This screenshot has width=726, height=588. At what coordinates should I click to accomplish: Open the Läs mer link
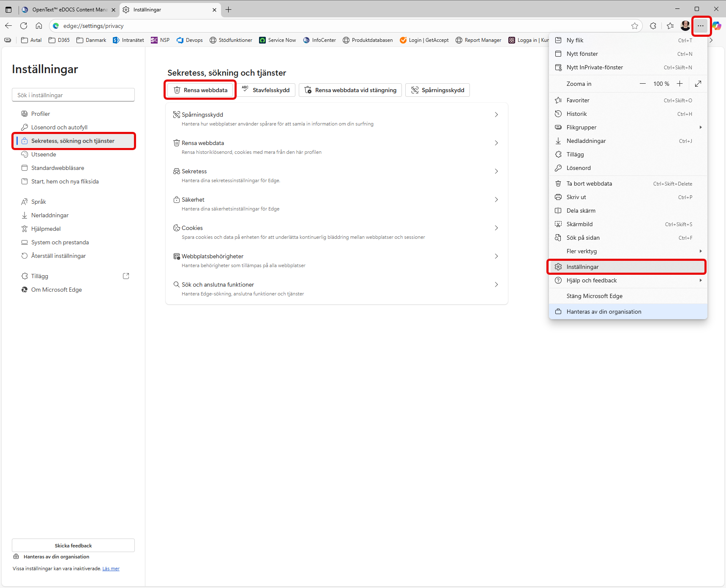(x=111, y=569)
